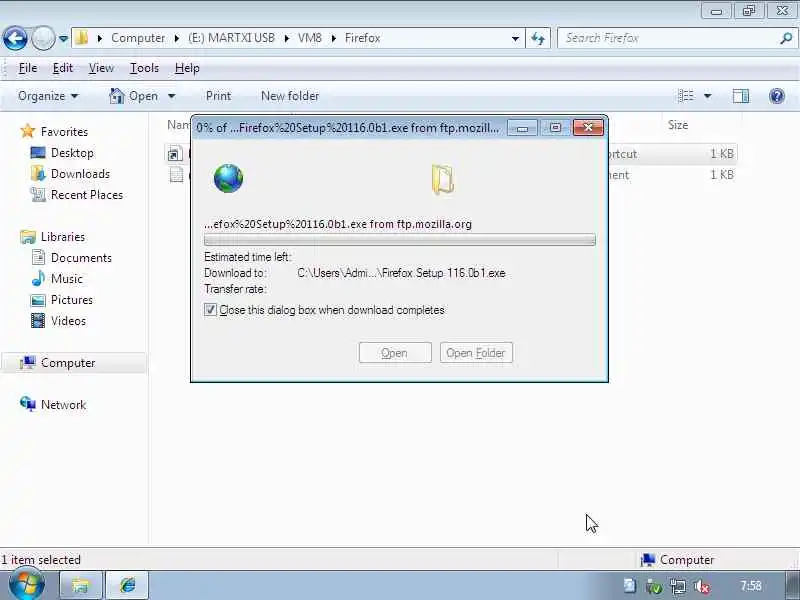
Task: Select Computer in the navigation pane
Action: click(x=68, y=363)
